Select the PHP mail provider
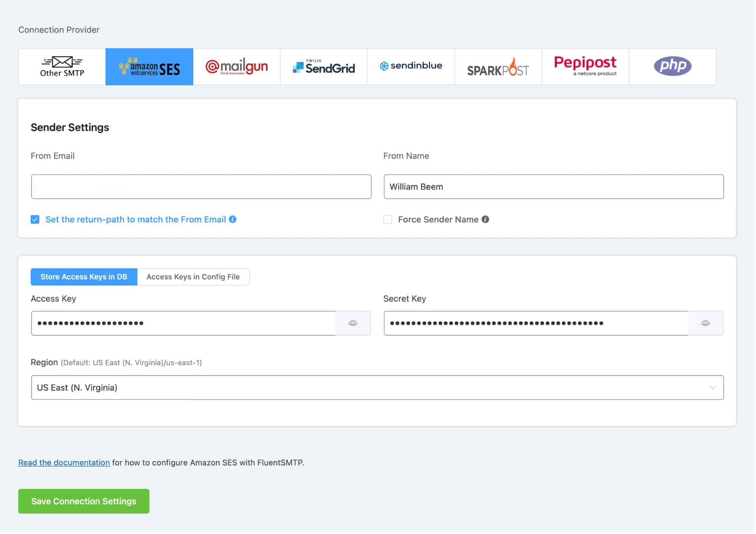Image resolution: width=756 pixels, height=534 pixels. click(673, 67)
